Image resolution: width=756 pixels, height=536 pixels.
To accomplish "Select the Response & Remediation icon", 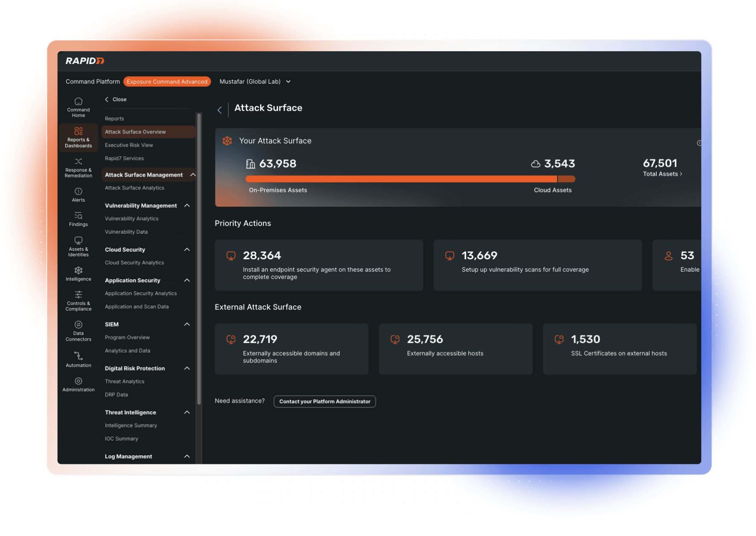I will [x=78, y=167].
